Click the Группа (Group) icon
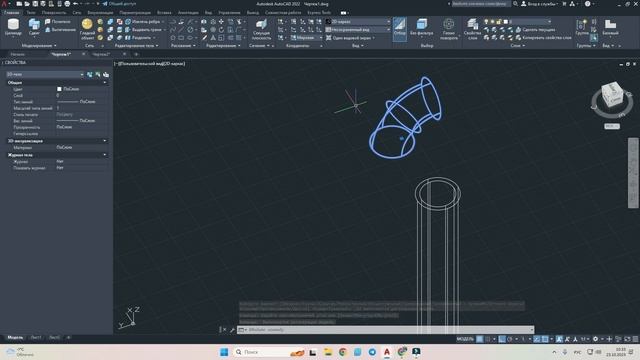This screenshot has width=640, height=360. pos(582,24)
